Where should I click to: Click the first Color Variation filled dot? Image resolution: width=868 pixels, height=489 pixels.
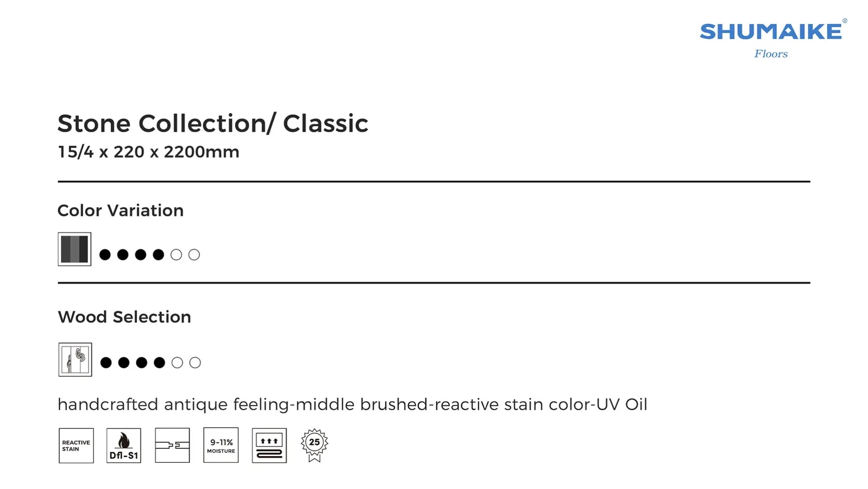[x=105, y=255]
